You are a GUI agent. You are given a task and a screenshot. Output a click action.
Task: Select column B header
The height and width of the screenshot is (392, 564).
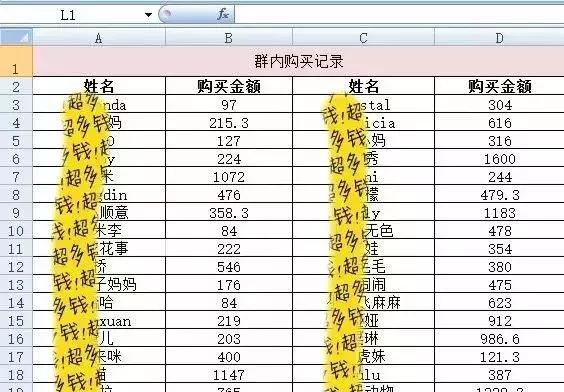click(229, 38)
